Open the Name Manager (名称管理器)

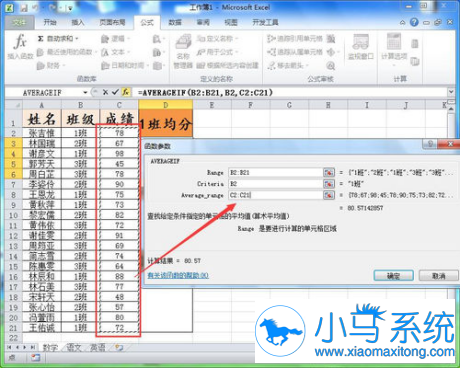coord(183,51)
